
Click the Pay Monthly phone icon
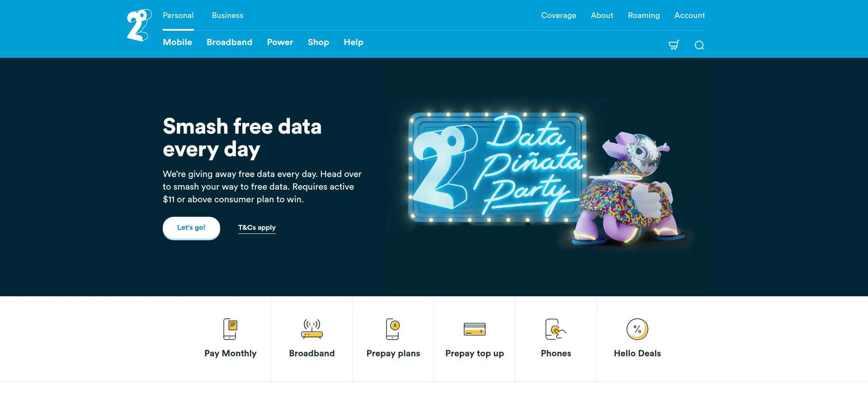(230, 329)
